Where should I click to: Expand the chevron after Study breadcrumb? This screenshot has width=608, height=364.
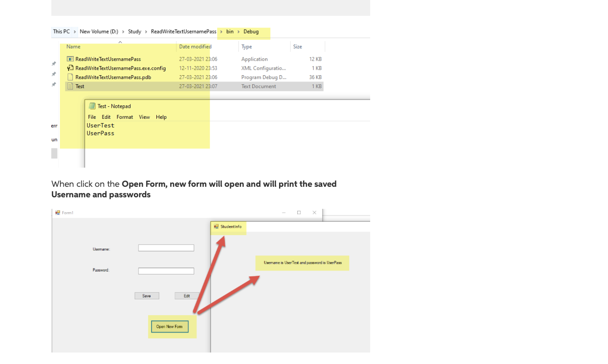tap(146, 32)
